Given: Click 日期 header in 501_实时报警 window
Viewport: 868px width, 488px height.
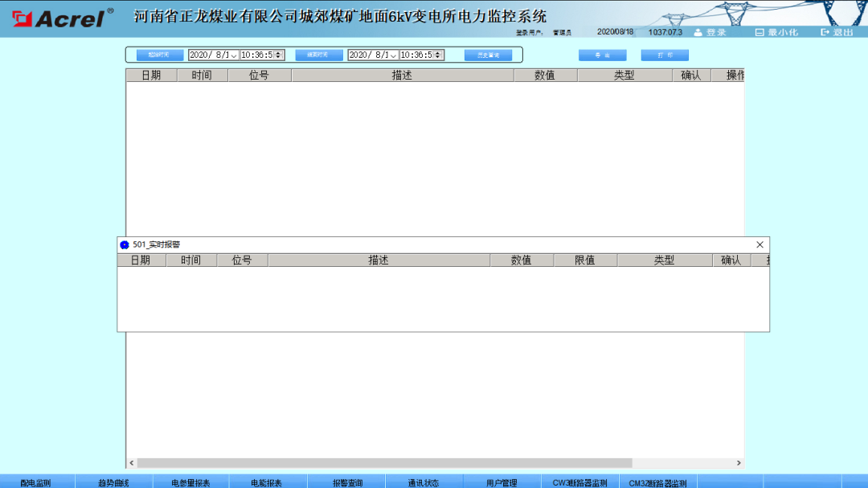Looking at the screenshot, I should point(141,260).
